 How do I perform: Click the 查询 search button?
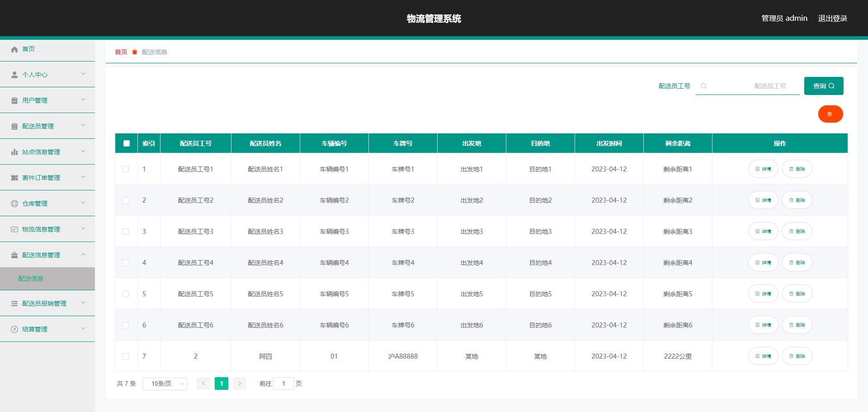[x=824, y=86]
